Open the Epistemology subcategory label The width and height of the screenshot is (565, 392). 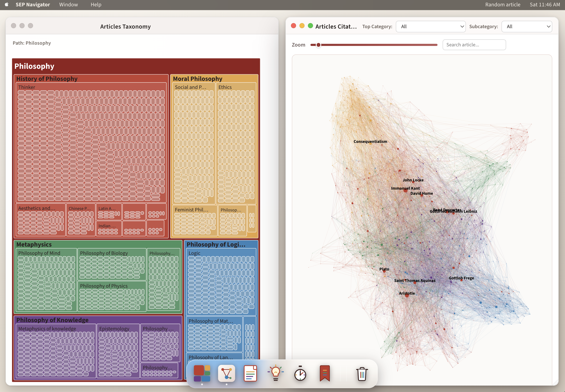(x=114, y=329)
